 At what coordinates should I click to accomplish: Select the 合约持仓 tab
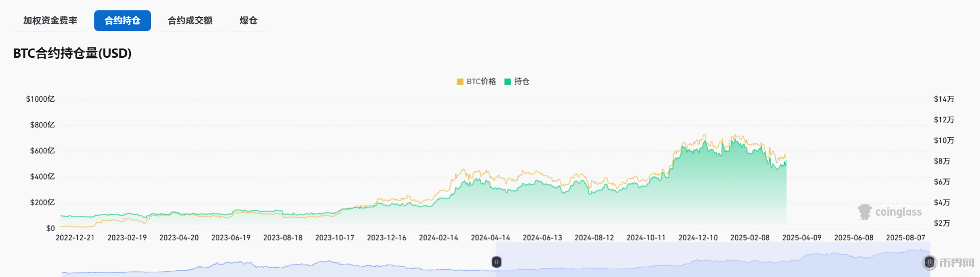(123, 21)
